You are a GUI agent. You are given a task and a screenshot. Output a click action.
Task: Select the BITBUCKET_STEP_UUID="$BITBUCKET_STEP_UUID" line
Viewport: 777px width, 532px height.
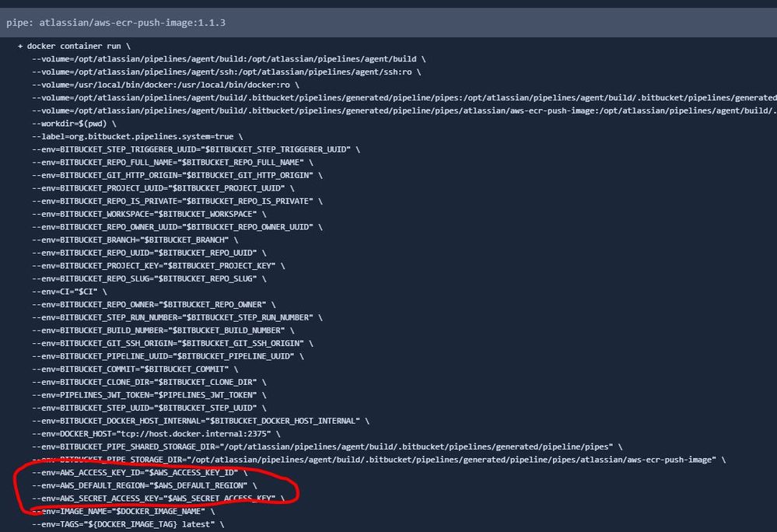[149, 408]
